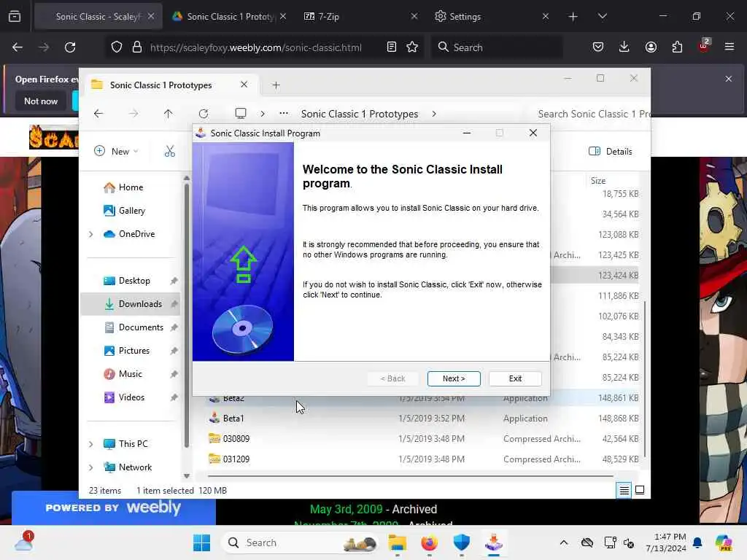Open new Firefox tab plus button

click(x=573, y=17)
